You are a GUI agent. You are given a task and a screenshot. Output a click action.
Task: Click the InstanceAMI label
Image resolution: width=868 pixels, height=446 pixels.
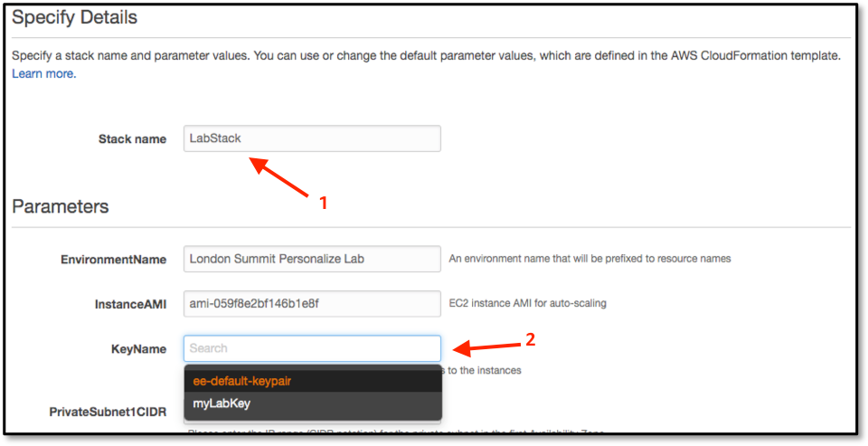point(131,304)
